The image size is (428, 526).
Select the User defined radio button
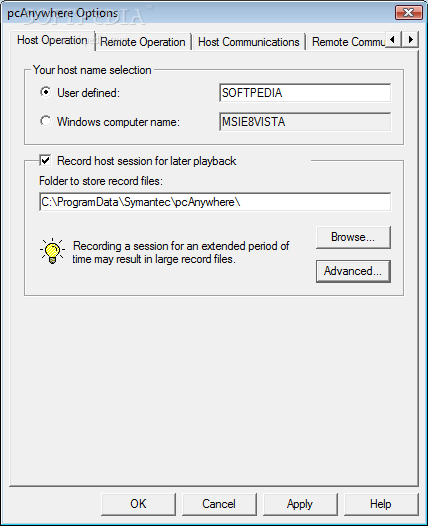point(46,92)
